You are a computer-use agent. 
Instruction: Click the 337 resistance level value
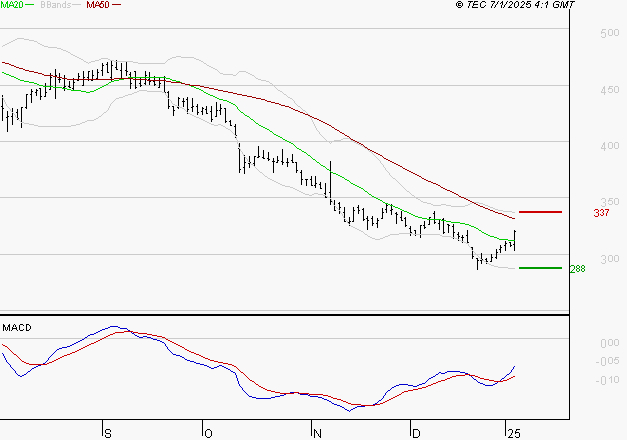pos(601,213)
